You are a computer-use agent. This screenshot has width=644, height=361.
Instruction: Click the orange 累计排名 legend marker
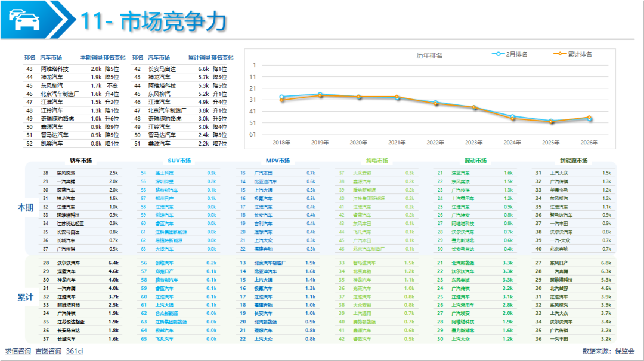coord(559,54)
